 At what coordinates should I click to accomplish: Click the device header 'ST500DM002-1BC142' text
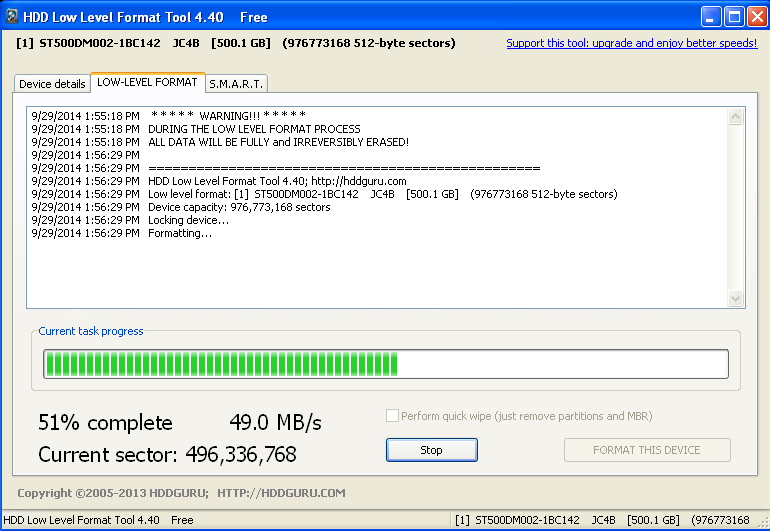100,43
